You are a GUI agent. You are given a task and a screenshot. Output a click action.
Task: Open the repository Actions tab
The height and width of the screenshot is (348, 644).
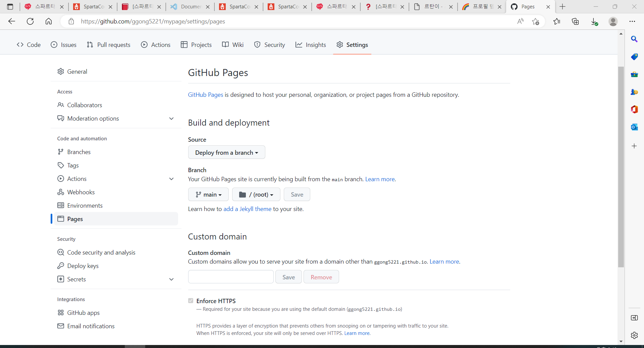[156, 45]
